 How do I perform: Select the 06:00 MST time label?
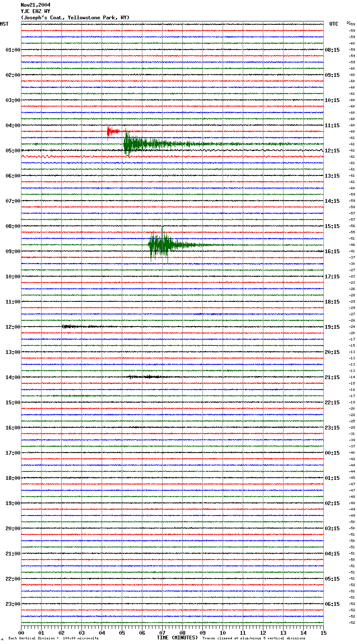pyautogui.click(x=13, y=176)
